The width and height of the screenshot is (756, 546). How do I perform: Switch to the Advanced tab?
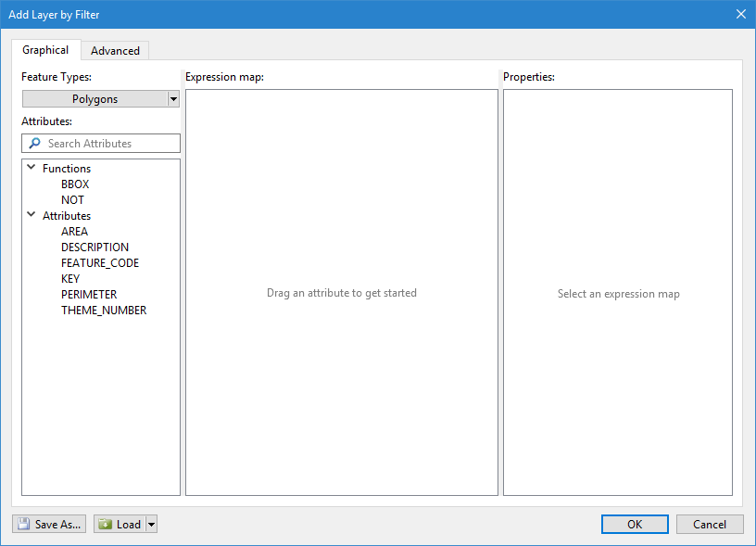coord(115,51)
